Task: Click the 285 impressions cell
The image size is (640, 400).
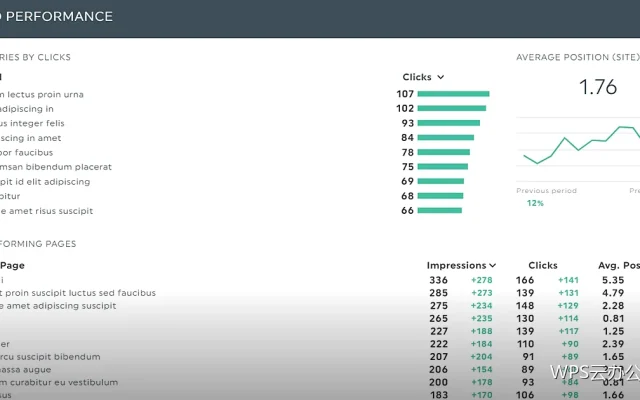Action: point(439,293)
